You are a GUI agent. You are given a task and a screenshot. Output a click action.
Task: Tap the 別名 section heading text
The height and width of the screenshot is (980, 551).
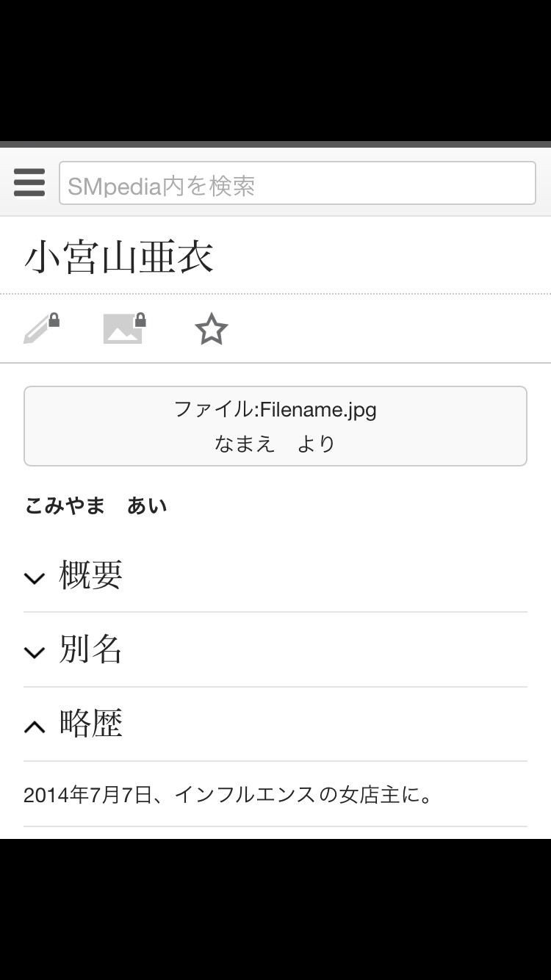point(91,650)
